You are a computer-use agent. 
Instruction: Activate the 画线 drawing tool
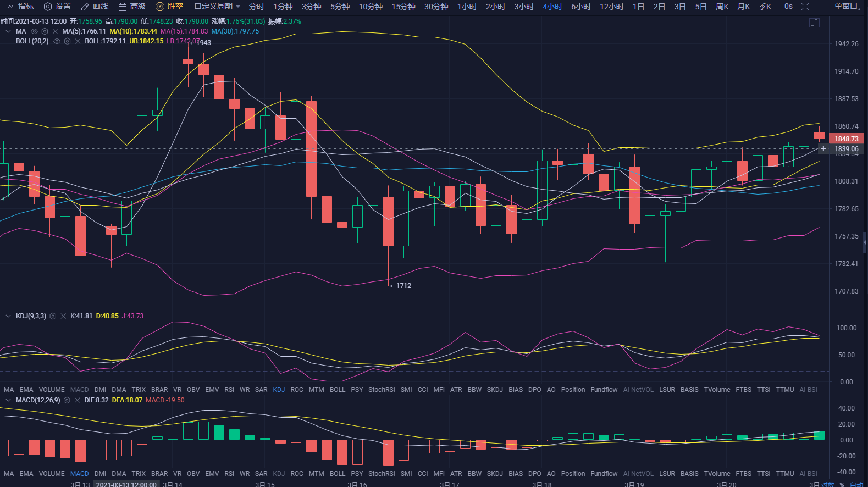click(x=95, y=7)
